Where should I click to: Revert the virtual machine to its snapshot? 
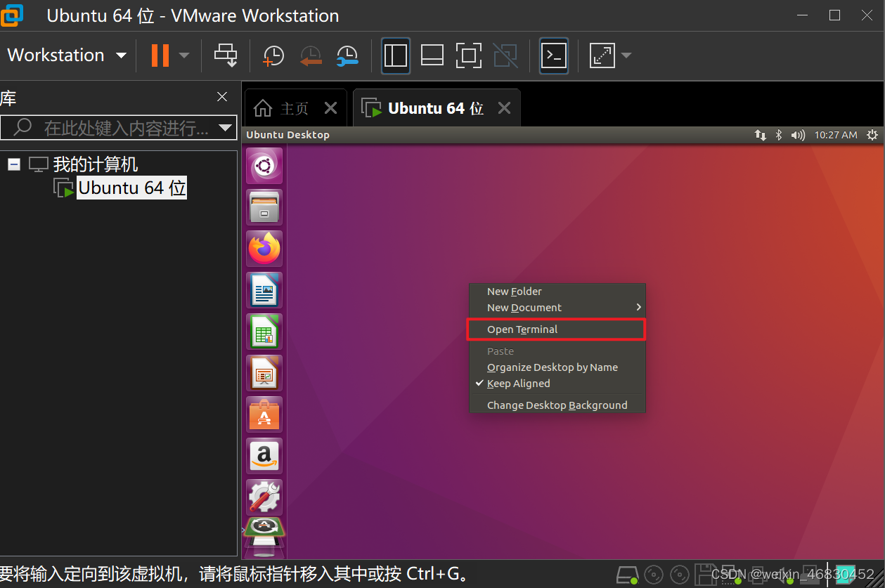point(310,55)
